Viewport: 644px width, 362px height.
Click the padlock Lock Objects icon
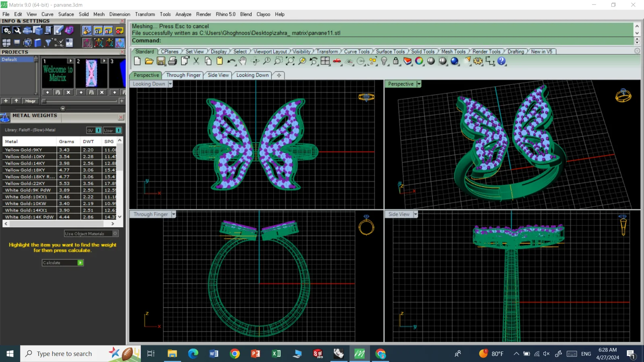coord(396,61)
